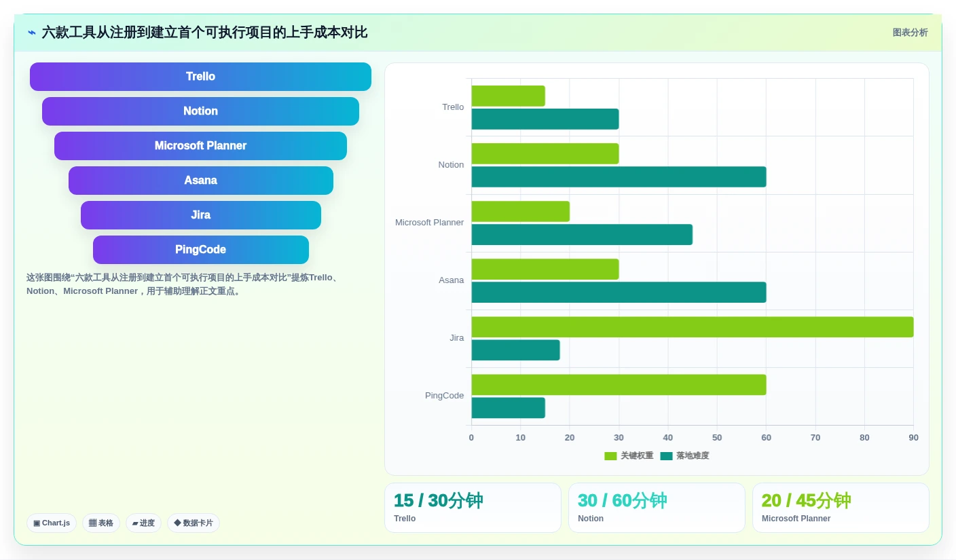Select the Asana funnel bar
This screenshot has height=560, width=956.
pos(200,181)
